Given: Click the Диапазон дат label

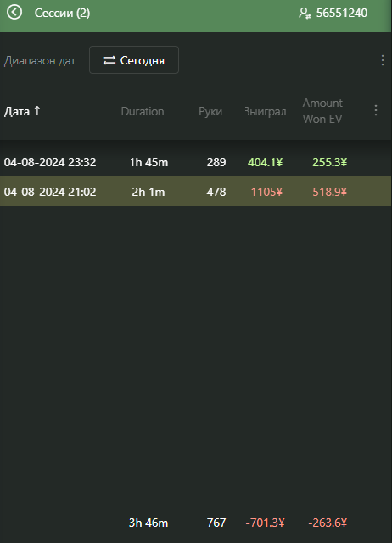Looking at the screenshot, I should (x=40, y=60).
